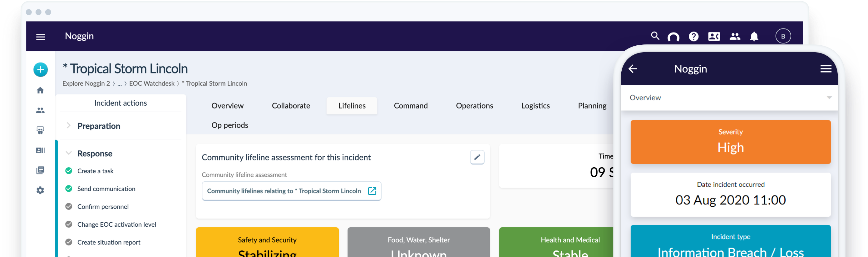Collapse the Response section
The image size is (868, 257).
[69, 154]
